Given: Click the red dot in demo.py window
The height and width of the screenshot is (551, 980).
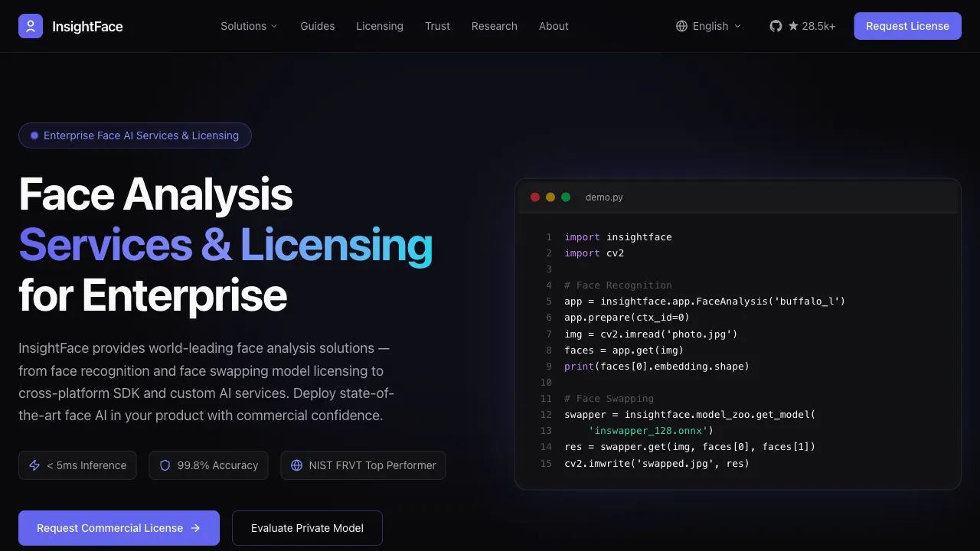Looking at the screenshot, I should click(x=535, y=197).
